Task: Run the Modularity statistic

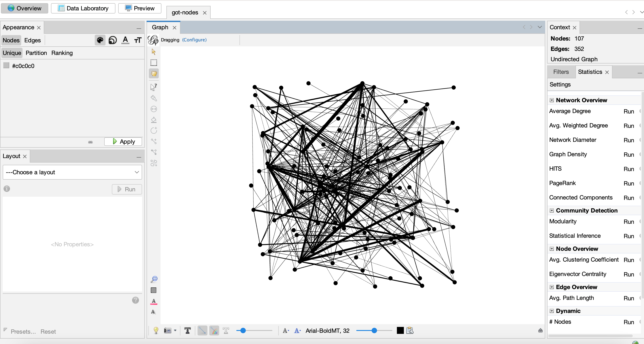Action: tap(628, 222)
